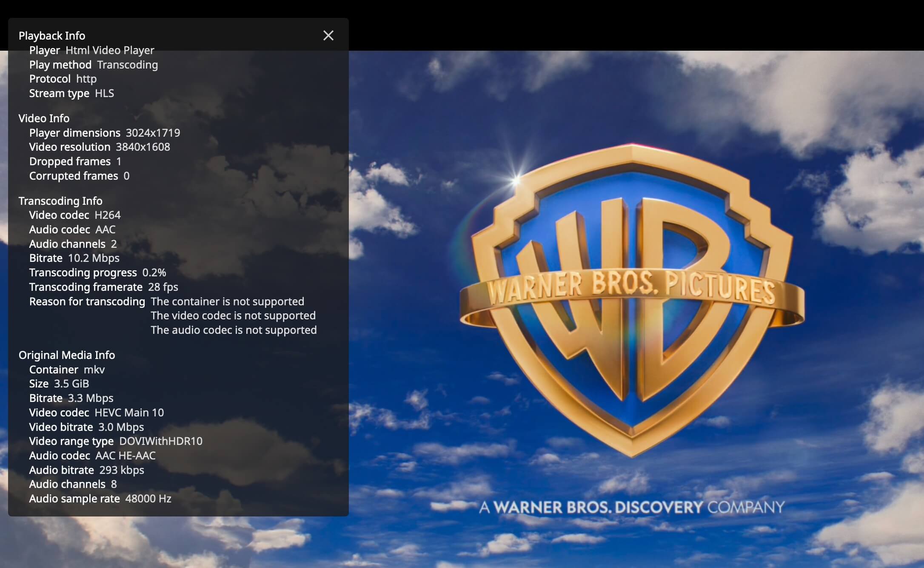Viewport: 924px width, 568px height.
Task: Click Player dimensions '3024x1719'
Action: click(x=153, y=133)
